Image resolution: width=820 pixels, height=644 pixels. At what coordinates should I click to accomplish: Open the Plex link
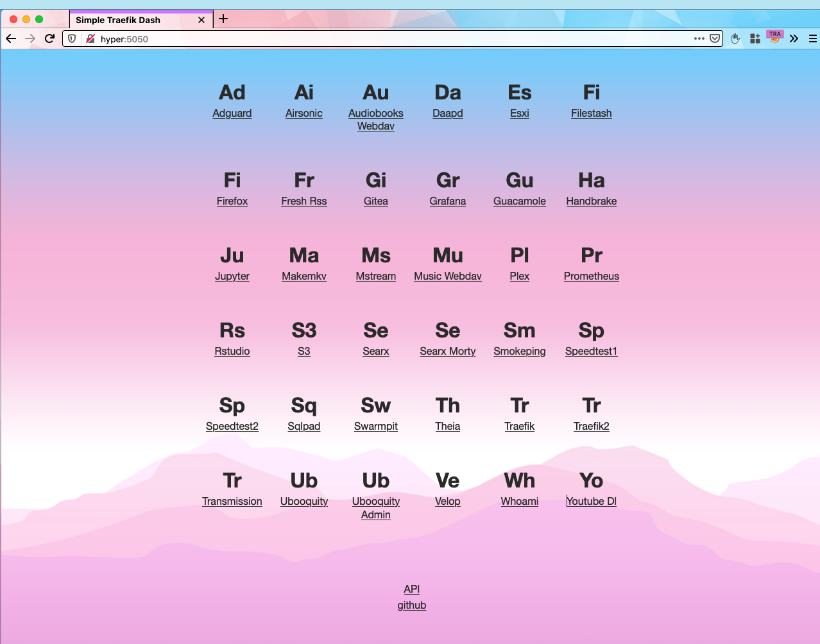coord(520,276)
